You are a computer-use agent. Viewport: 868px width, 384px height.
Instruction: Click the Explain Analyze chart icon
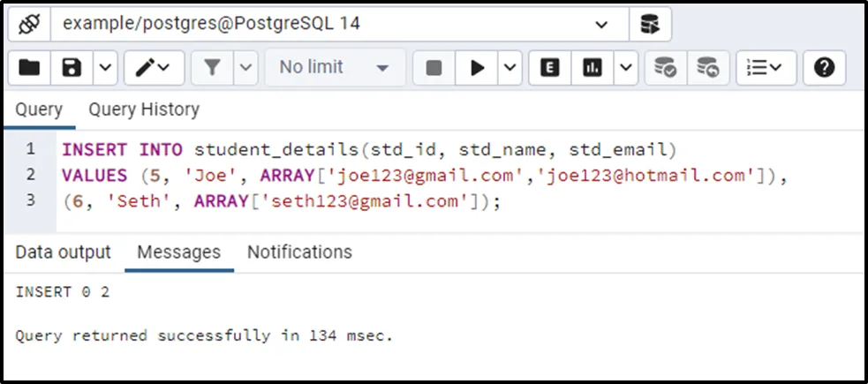[592, 68]
